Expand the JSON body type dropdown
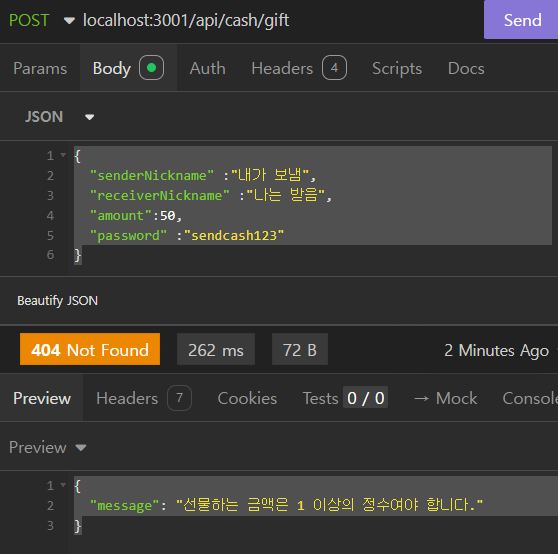This screenshot has width=558, height=554. (x=59, y=117)
